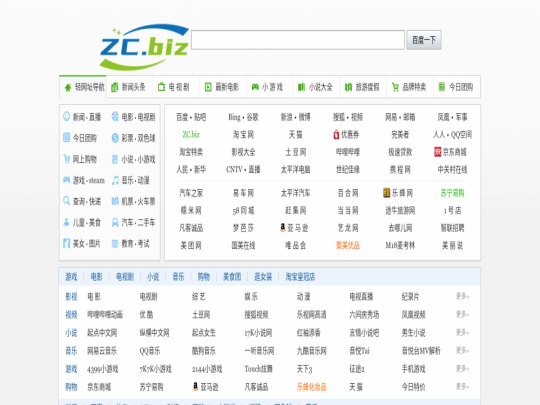The image size is (540, 405).
Task: Click the Amazon icon beside 亚马逊 in site grid
Action: tap(283, 227)
